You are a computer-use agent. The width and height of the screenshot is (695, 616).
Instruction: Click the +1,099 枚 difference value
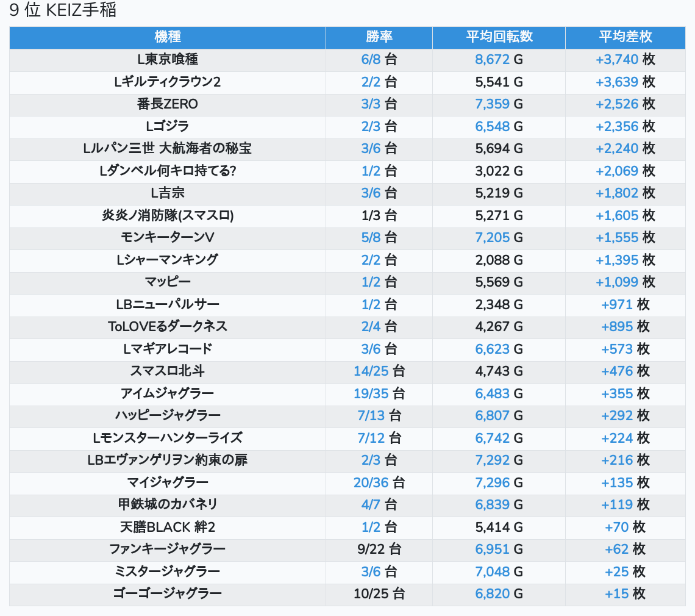(625, 282)
